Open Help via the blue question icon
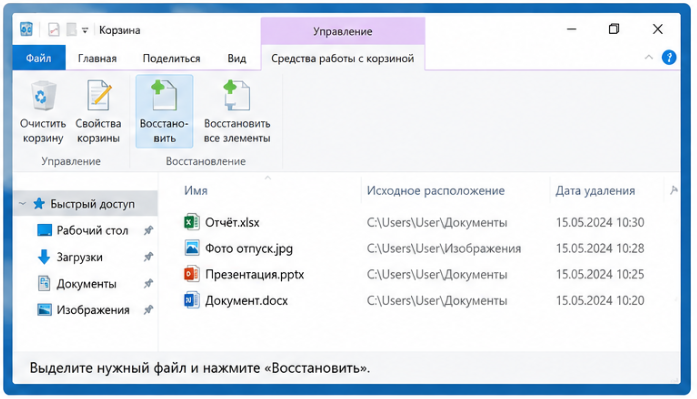The image size is (697, 399). tap(669, 57)
